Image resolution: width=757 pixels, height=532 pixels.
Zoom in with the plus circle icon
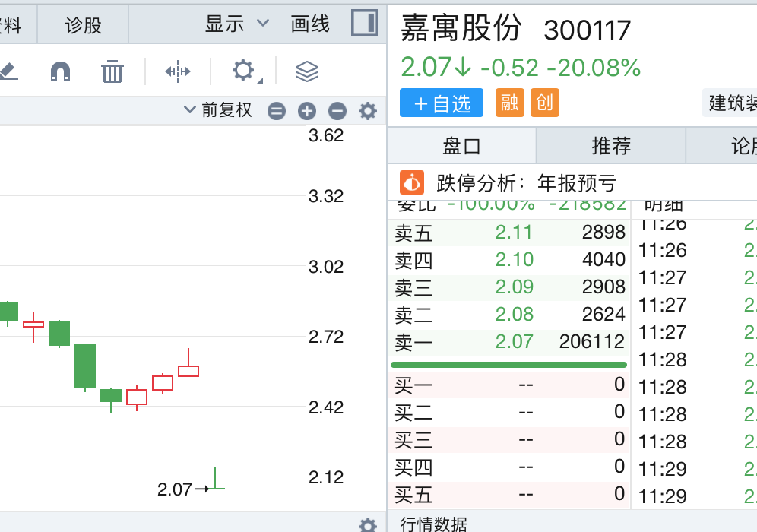(307, 111)
